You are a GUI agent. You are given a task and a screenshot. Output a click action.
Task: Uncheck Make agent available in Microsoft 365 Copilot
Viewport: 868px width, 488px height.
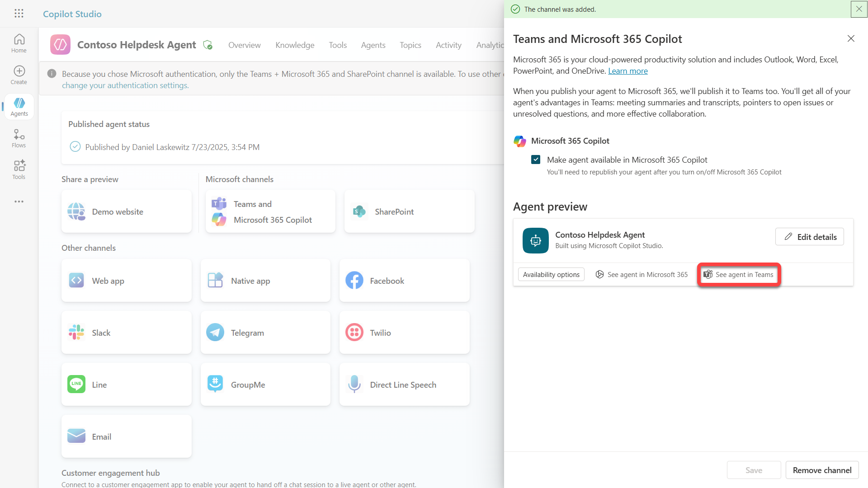(x=536, y=160)
